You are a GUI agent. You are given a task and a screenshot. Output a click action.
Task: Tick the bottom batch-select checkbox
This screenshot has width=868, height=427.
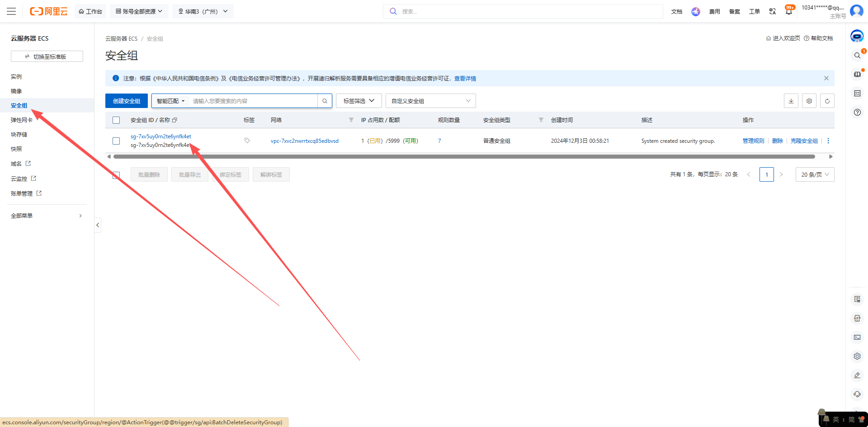116,175
